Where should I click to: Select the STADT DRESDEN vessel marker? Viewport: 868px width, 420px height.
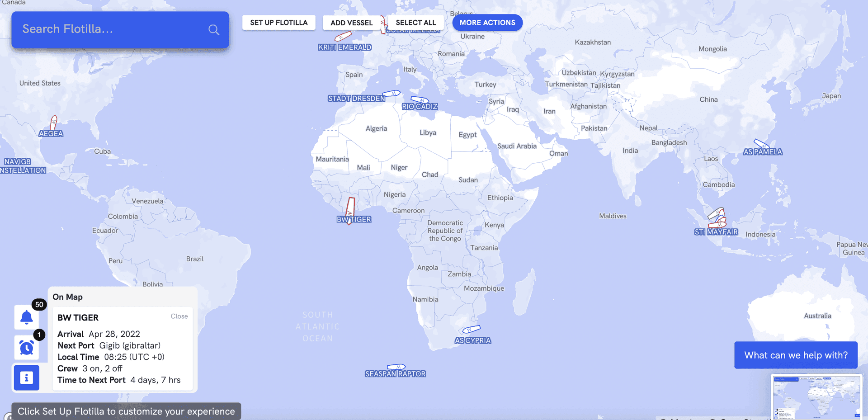click(392, 94)
